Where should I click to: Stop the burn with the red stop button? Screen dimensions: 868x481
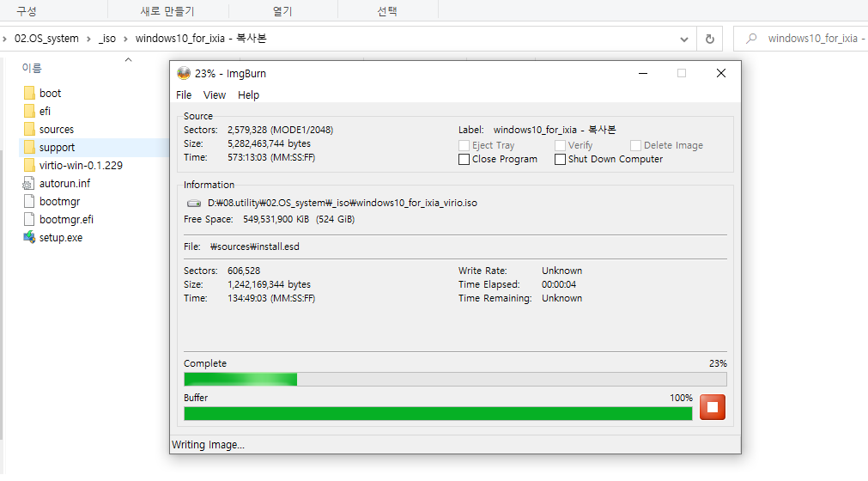(713, 407)
